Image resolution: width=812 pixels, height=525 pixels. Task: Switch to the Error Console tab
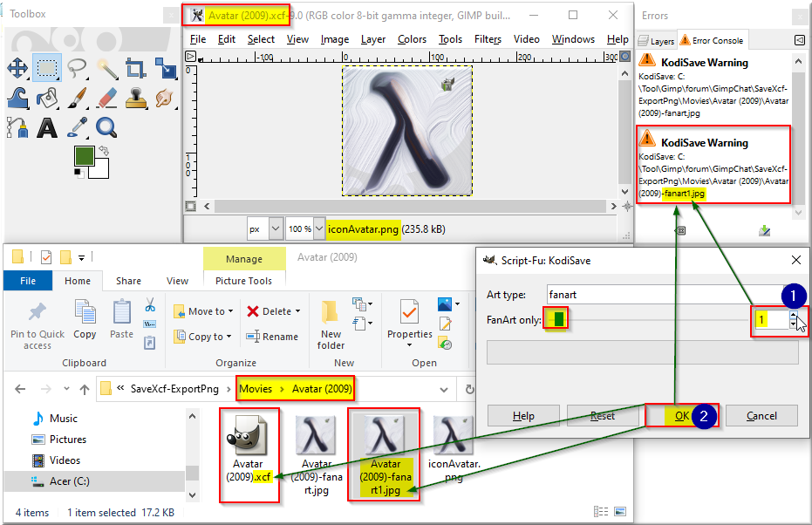tap(712, 40)
